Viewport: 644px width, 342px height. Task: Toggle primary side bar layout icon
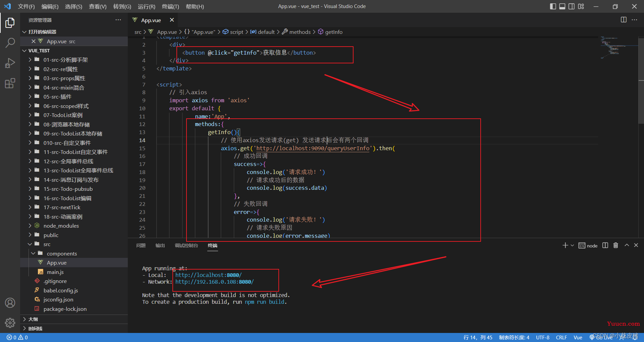[553, 6]
